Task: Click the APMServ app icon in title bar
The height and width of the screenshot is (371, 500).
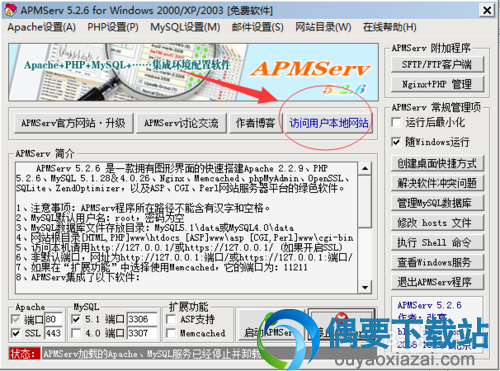Action: 10,10
